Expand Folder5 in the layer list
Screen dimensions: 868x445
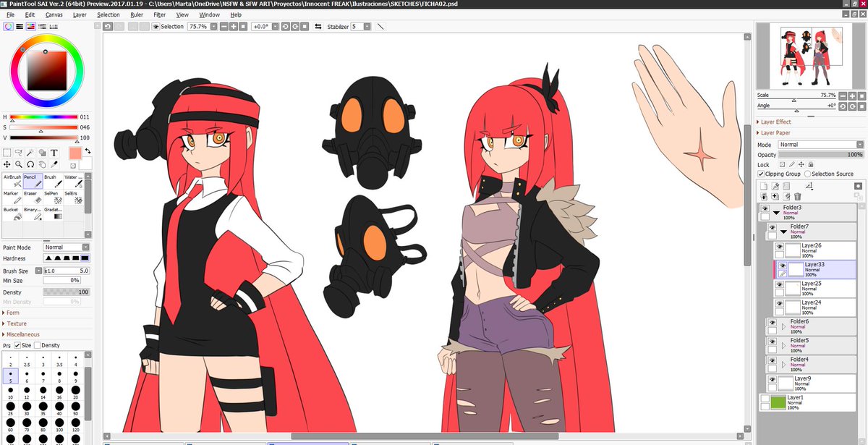784,345
